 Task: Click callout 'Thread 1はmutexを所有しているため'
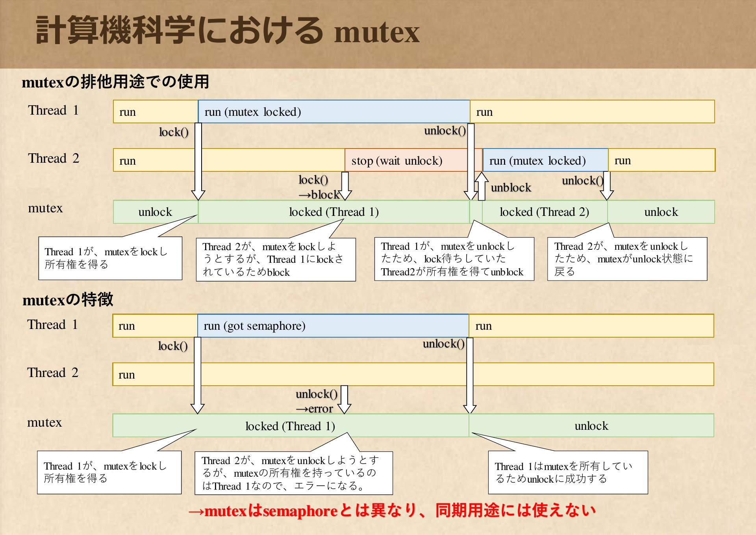tap(568, 472)
